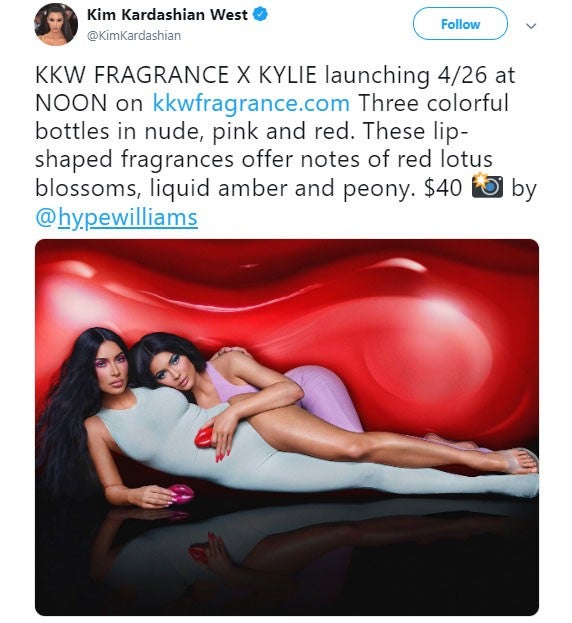This screenshot has width=572, height=623.
Task: Open the profile avatar picture
Action: click(x=56, y=25)
